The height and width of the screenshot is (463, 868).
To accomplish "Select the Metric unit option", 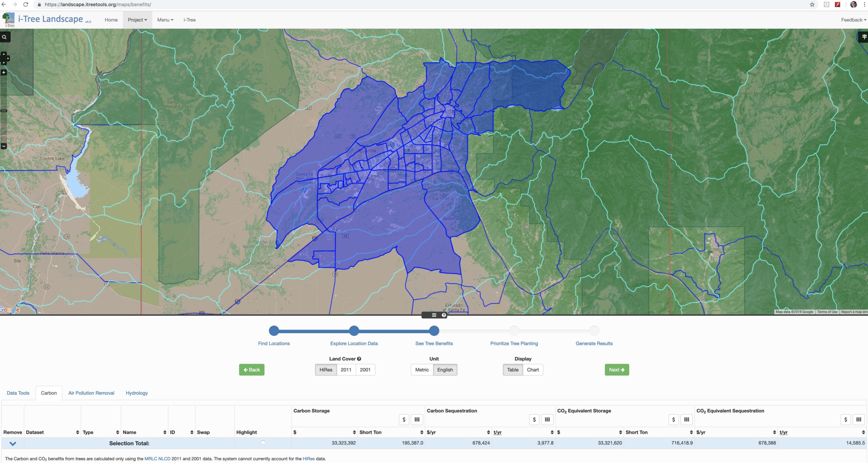I will [x=422, y=370].
